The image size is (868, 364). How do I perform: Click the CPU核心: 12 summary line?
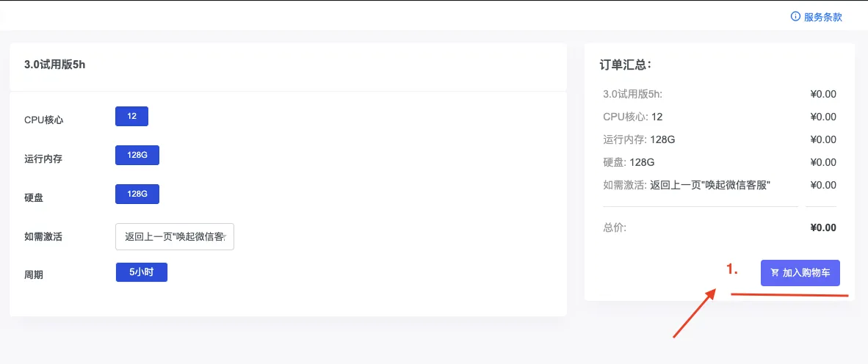click(633, 117)
